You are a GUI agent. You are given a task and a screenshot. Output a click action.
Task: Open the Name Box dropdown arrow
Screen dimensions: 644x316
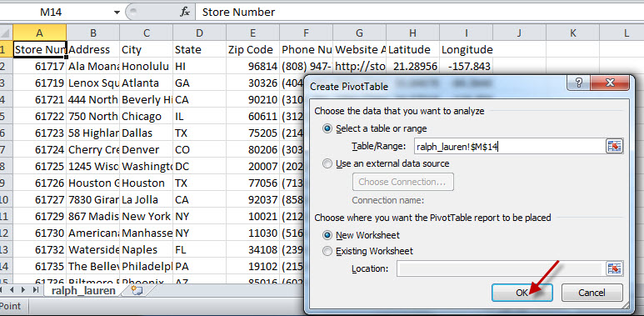(117, 13)
